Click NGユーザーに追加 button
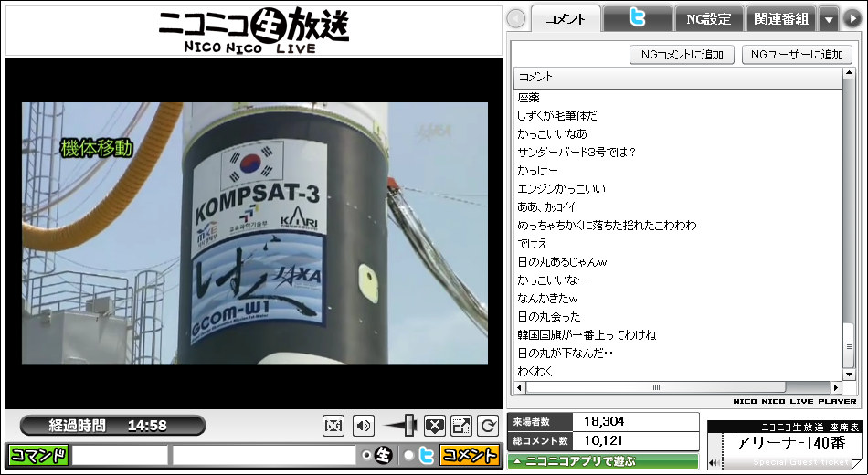The image size is (868, 475). [797, 54]
